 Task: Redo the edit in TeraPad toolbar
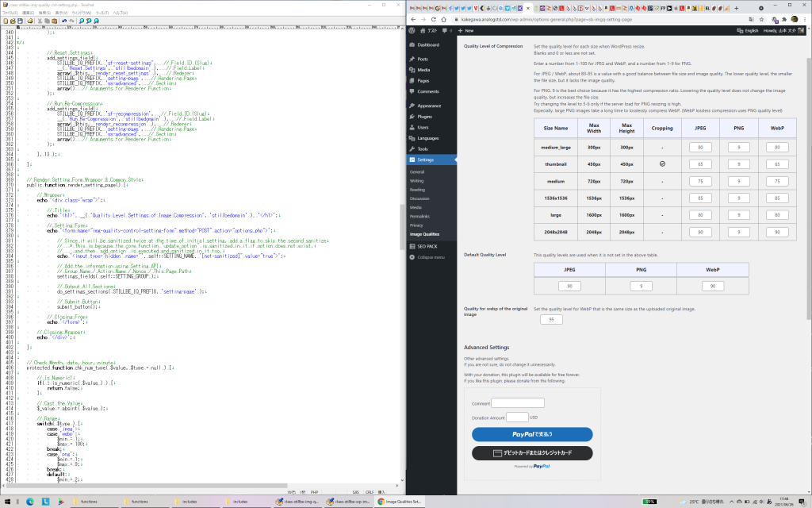[x=71, y=21]
